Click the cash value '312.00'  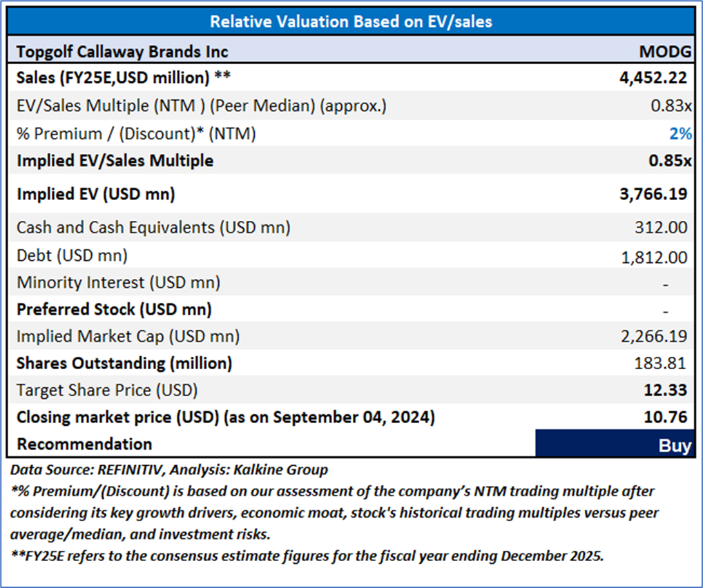point(661,228)
